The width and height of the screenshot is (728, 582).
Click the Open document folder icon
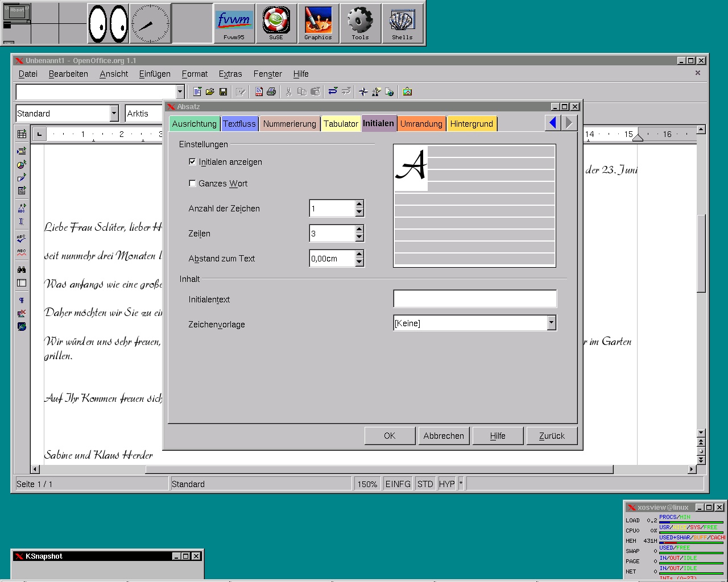click(x=210, y=92)
